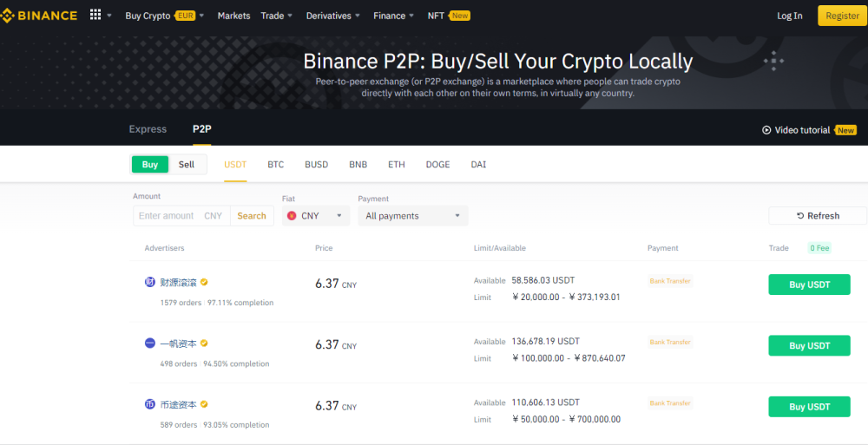868x445 pixels.
Task: Click Bank Transfer tag in 一帆资本 row
Action: (x=670, y=342)
